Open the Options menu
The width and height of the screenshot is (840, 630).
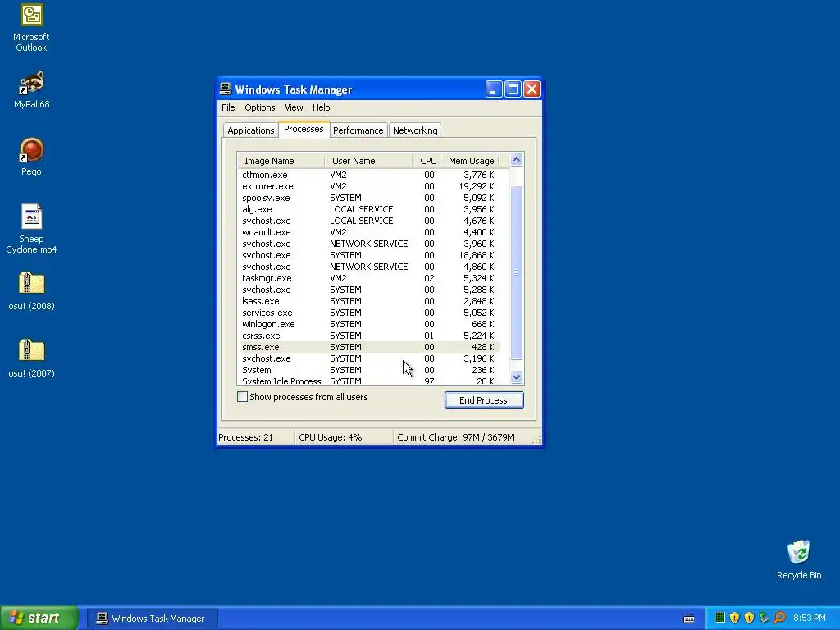click(260, 107)
